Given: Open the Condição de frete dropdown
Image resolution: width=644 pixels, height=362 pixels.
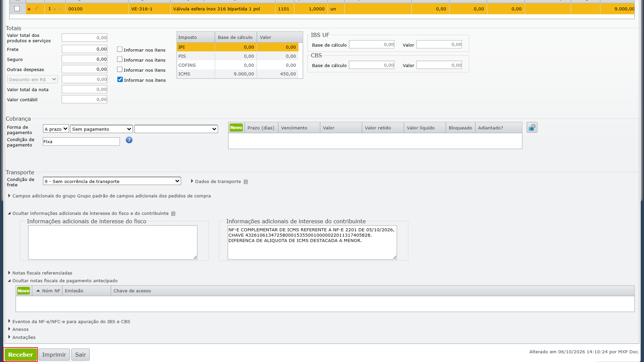Looking at the screenshot, I should pyautogui.click(x=112, y=181).
